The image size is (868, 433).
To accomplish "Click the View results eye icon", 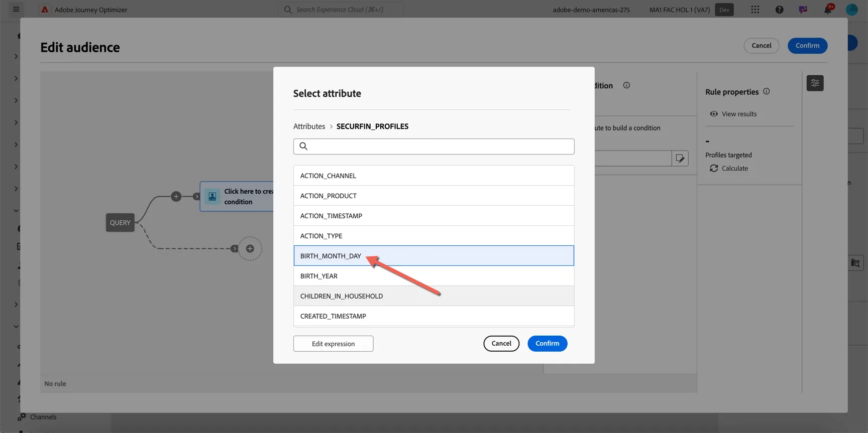I will (714, 114).
